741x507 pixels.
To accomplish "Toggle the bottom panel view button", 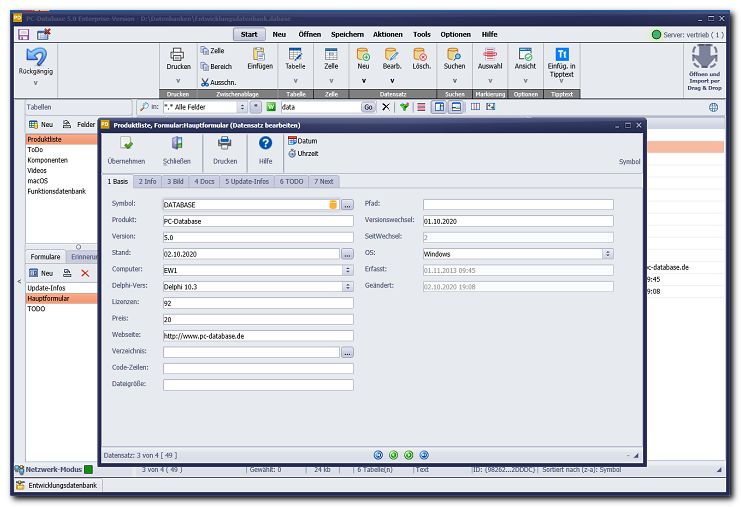I will 456,107.
